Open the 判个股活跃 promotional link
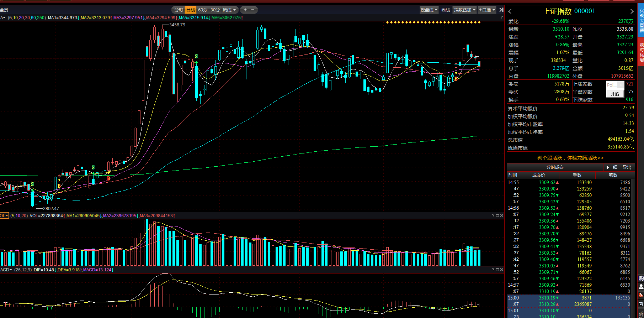The image size is (644, 318). coord(570,158)
